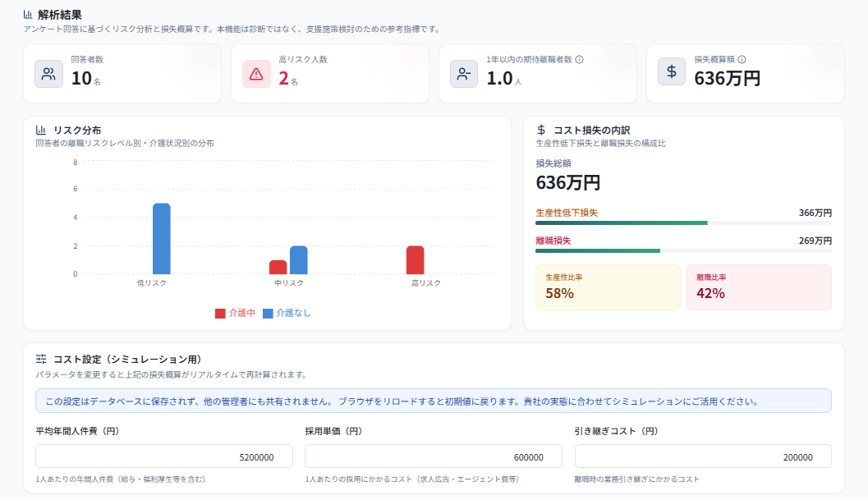Click the user-minus icon for 期待離職者数
The width and height of the screenshot is (868, 500).
click(464, 74)
